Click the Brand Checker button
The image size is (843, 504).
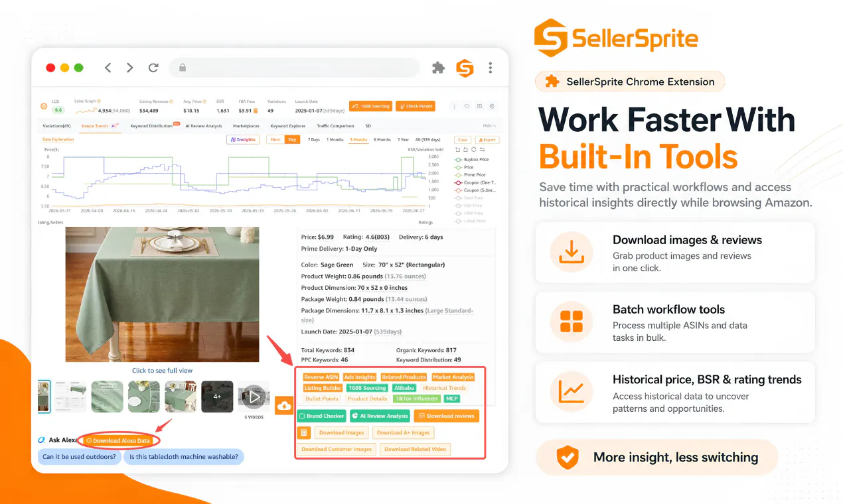tap(322, 416)
